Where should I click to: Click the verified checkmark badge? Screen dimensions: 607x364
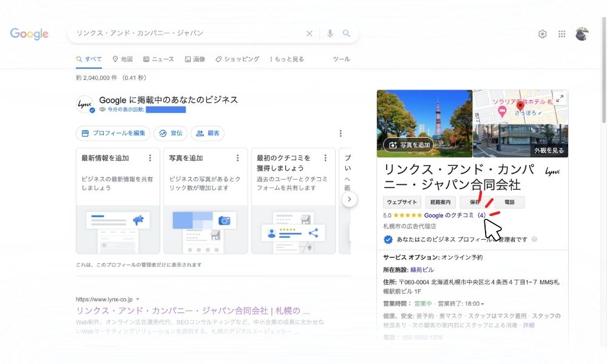click(388, 240)
